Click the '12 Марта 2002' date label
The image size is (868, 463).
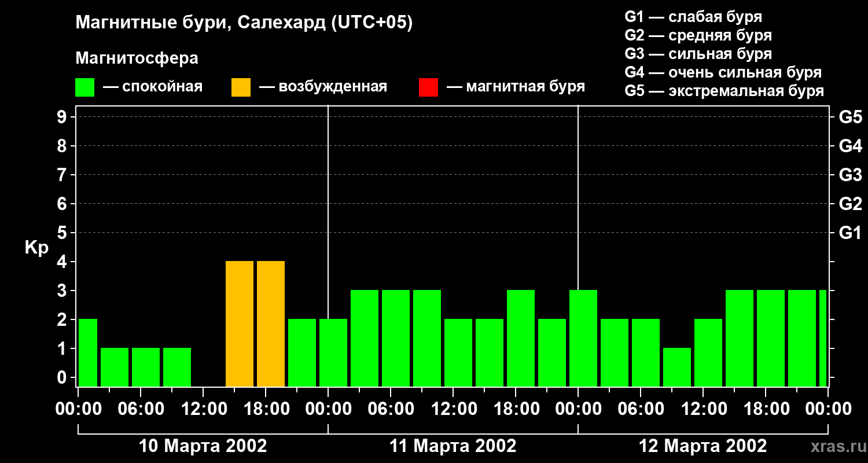703,446
